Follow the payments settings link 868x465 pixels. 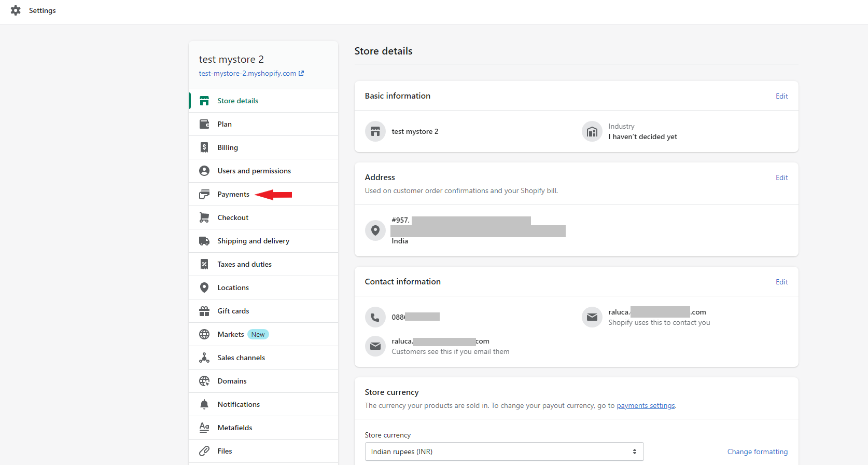(x=646, y=405)
